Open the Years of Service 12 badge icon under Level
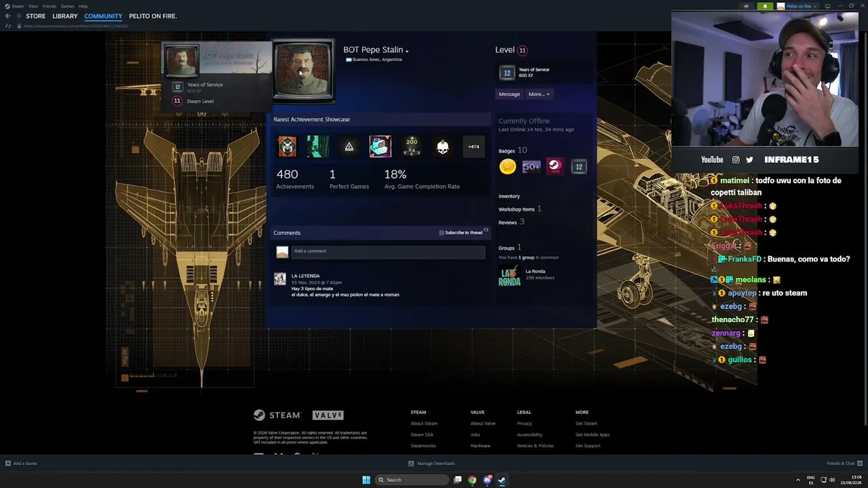The width and height of the screenshot is (868, 488). tap(507, 73)
